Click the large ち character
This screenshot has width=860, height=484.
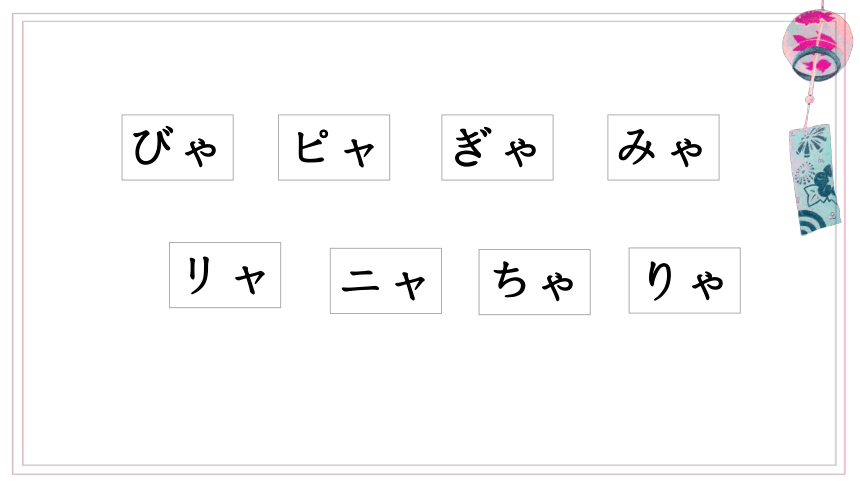click(510, 279)
